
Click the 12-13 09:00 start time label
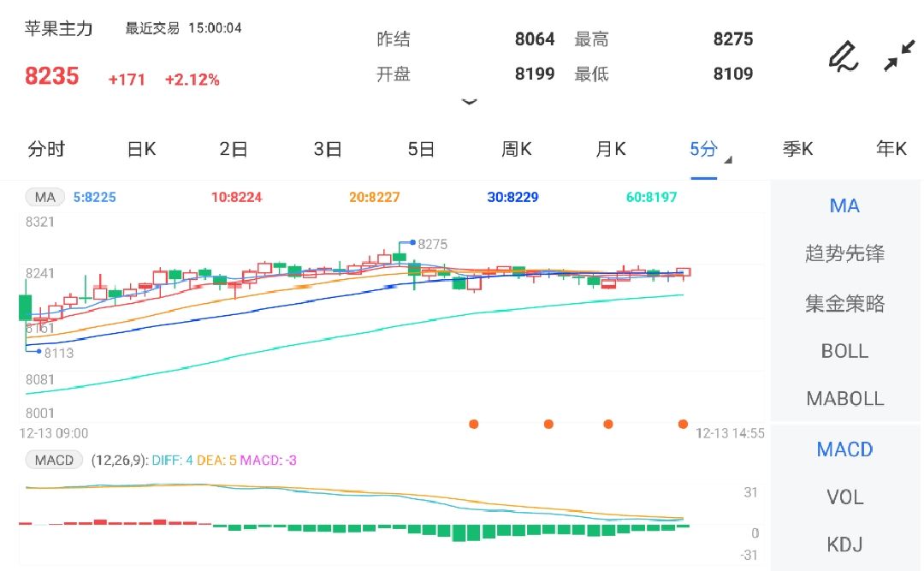coord(54,433)
